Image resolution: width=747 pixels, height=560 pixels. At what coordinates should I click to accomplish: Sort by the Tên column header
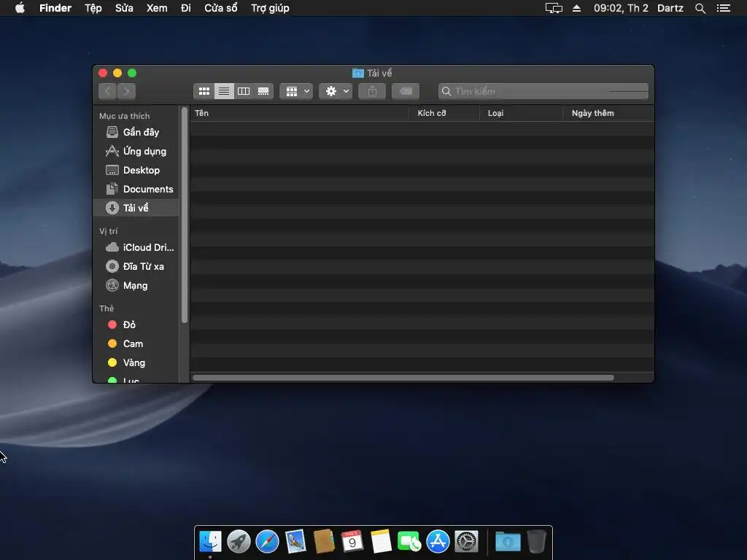(x=299, y=113)
